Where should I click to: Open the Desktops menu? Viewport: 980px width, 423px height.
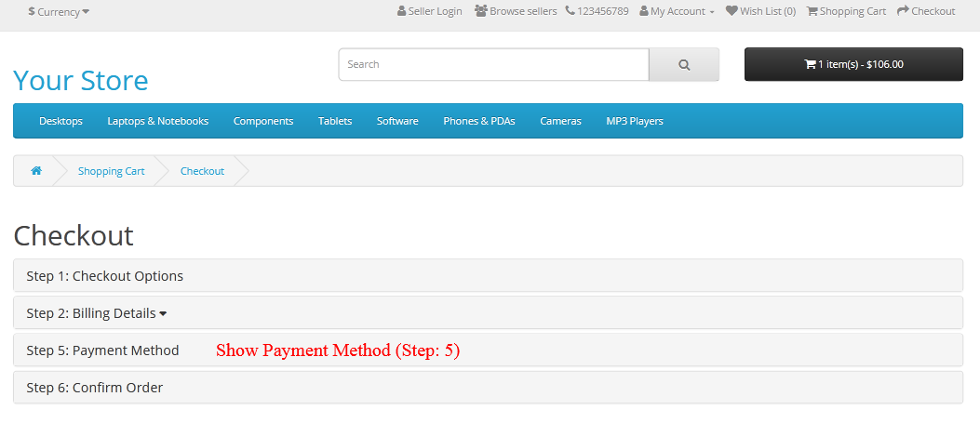click(60, 121)
